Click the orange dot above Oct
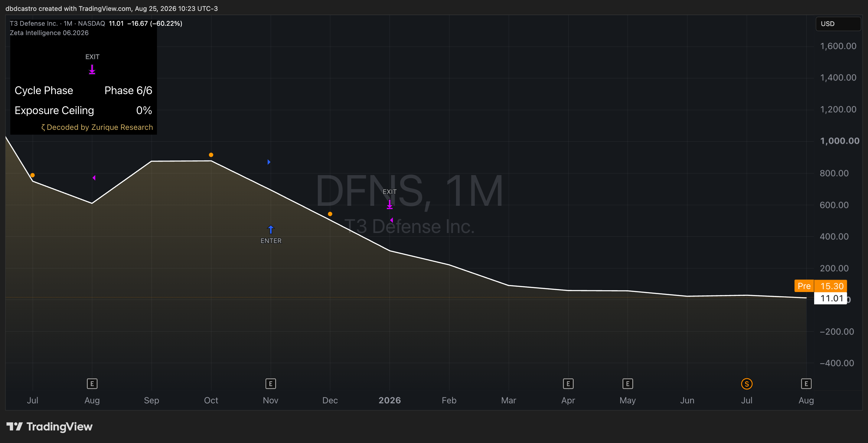Image resolution: width=868 pixels, height=443 pixels. [x=211, y=155]
